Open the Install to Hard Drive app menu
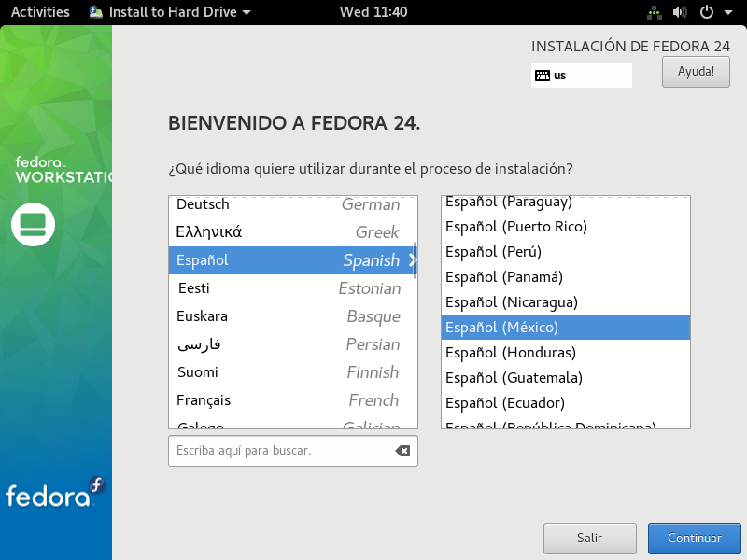Screen dimensions: 747x560 point(170,12)
